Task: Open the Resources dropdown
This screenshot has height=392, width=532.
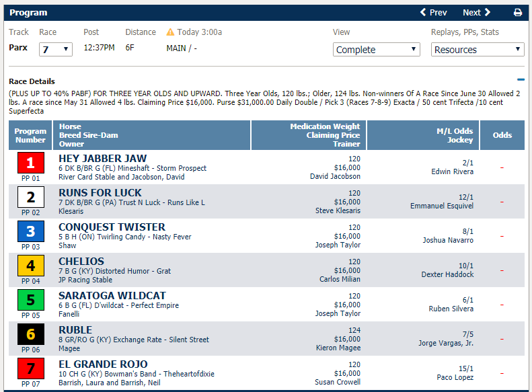Action: [478, 50]
